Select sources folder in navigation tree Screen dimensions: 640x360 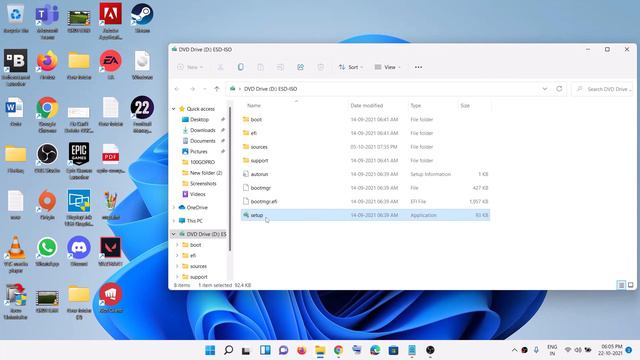tap(198, 266)
